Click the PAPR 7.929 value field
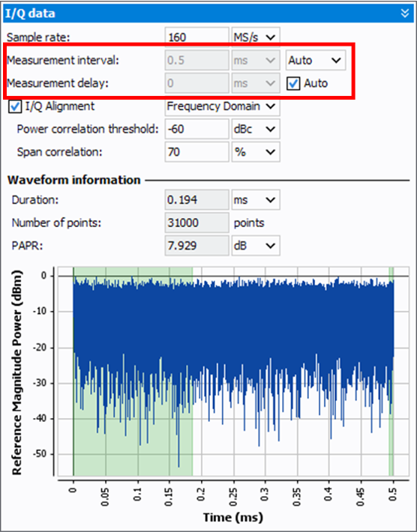 point(197,246)
